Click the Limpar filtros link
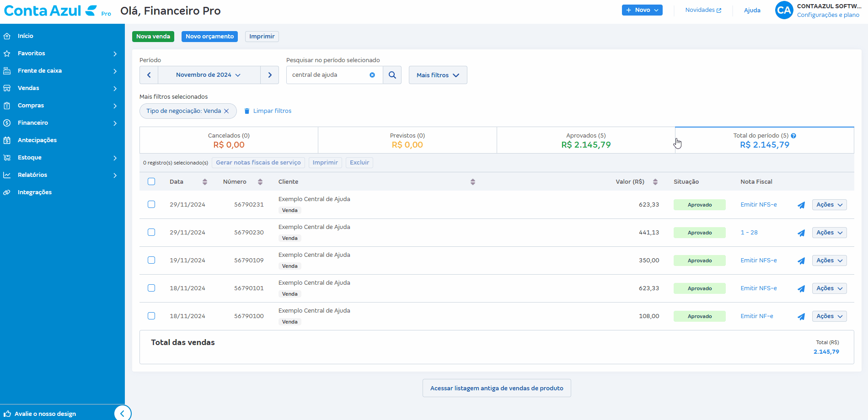Screen dimensions: 868x420 pos(272,111)
